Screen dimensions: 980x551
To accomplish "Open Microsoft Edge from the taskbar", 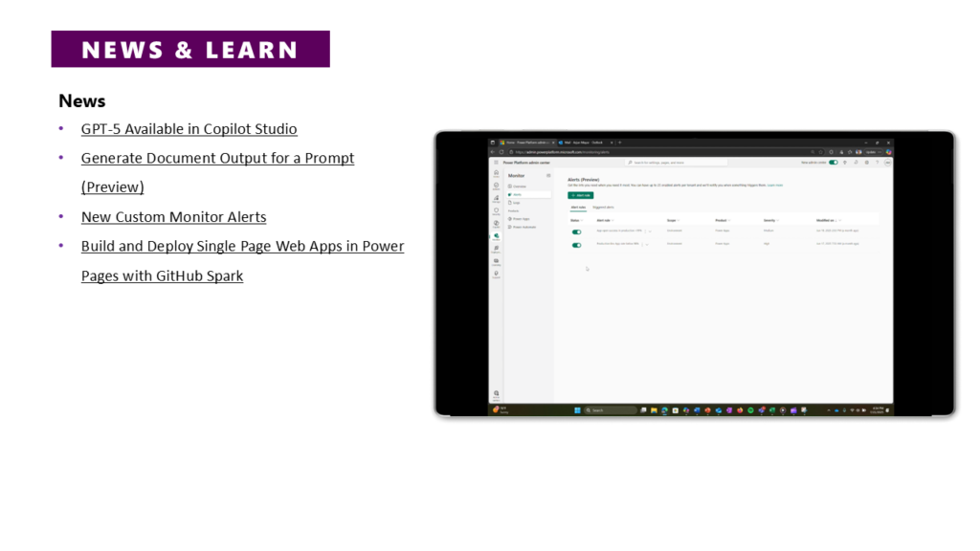I will coord(664,410).
